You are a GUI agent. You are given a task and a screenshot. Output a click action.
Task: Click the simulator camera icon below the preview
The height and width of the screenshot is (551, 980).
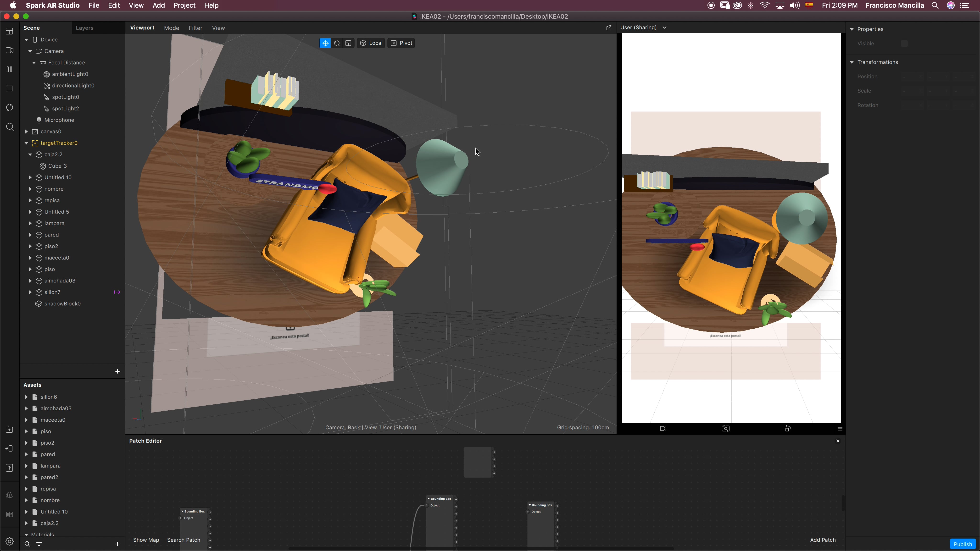point(663,429)
